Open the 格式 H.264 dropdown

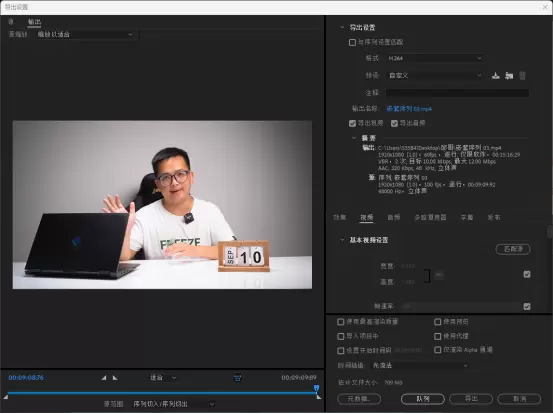(x=434, y=58)
